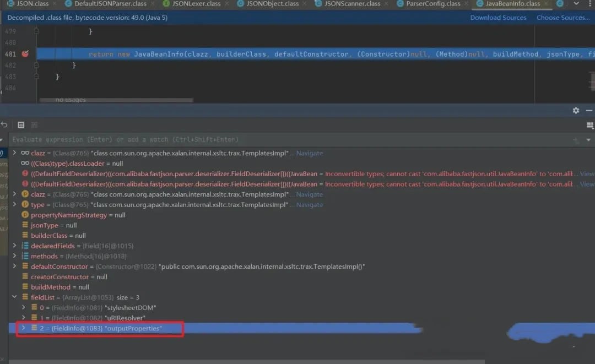
Task: Click the fold marker on line 482
Action: (36, 65)
